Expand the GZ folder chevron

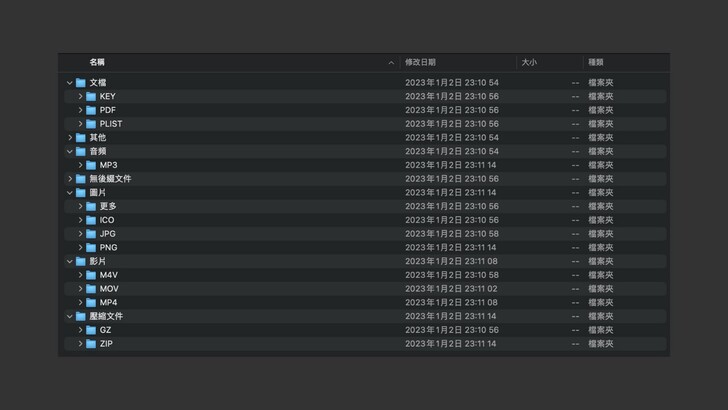click(80, 330)
